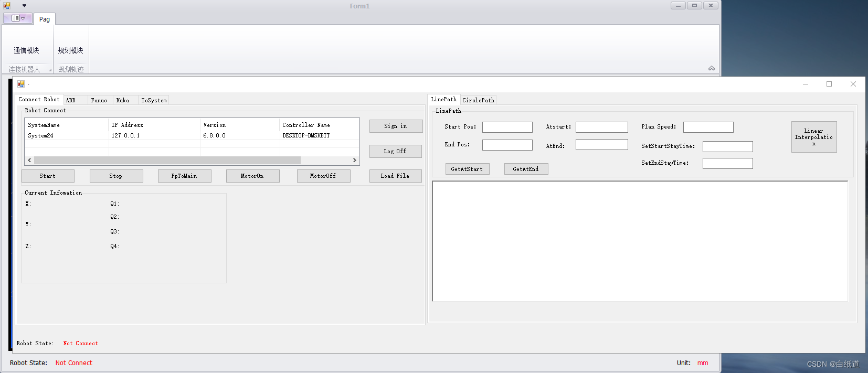Click the Plan Speed input field
The height and width of the screenshot is (373, 868).
point(708,127)
